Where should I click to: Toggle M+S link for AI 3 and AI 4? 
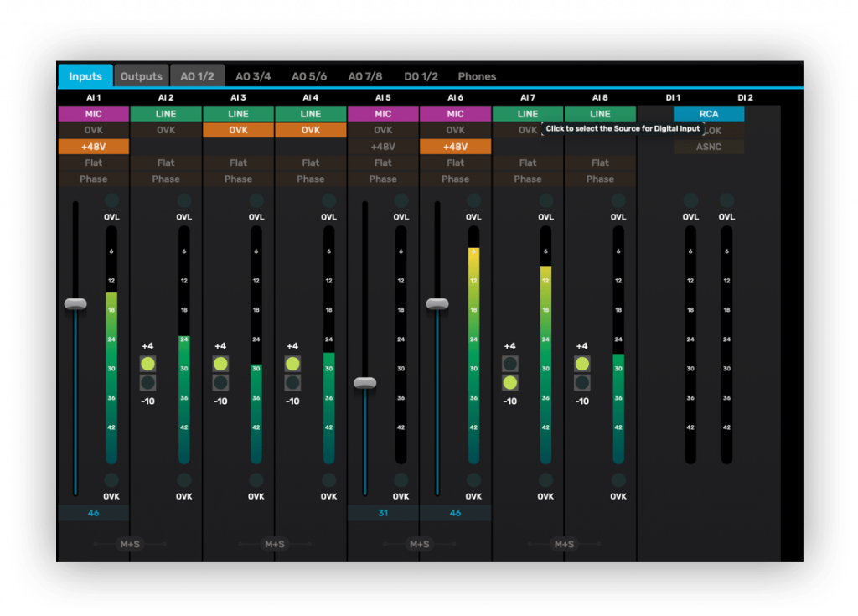275,545
